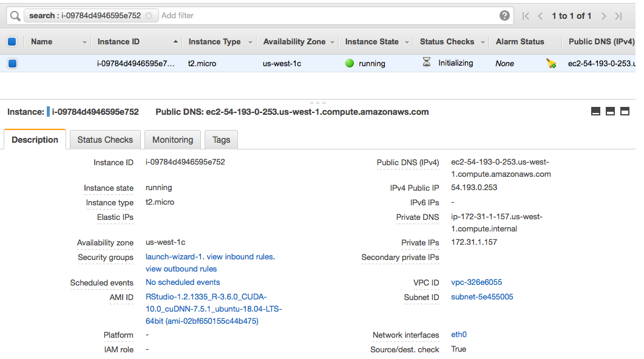Open Name column dropdown arrow

pos(84,43)
